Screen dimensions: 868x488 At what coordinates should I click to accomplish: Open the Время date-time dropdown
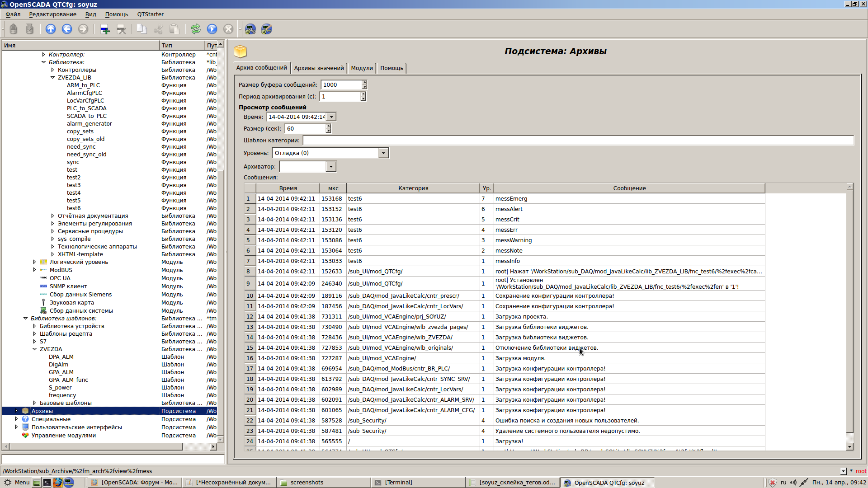(x=331, y=117)
